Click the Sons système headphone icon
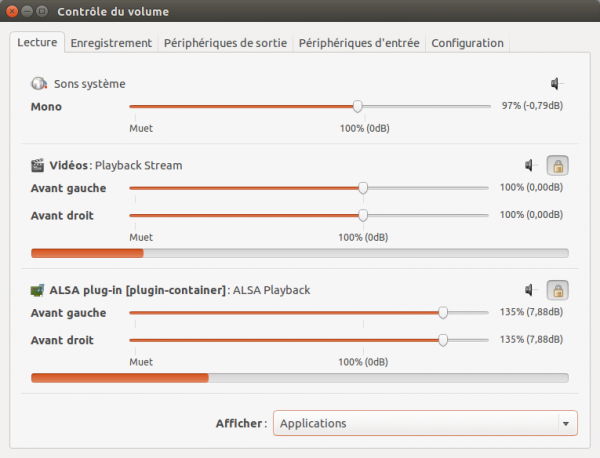 click(x=39, y=84)
